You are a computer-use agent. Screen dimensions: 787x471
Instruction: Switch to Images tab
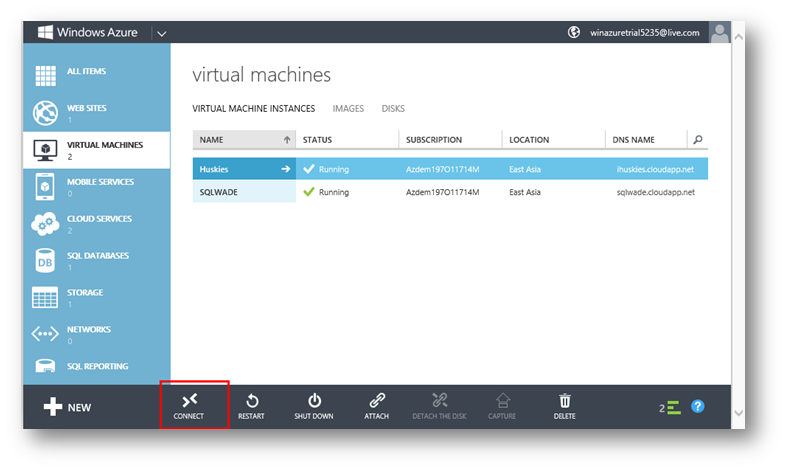pyautogui.click(x=348, y=108)
